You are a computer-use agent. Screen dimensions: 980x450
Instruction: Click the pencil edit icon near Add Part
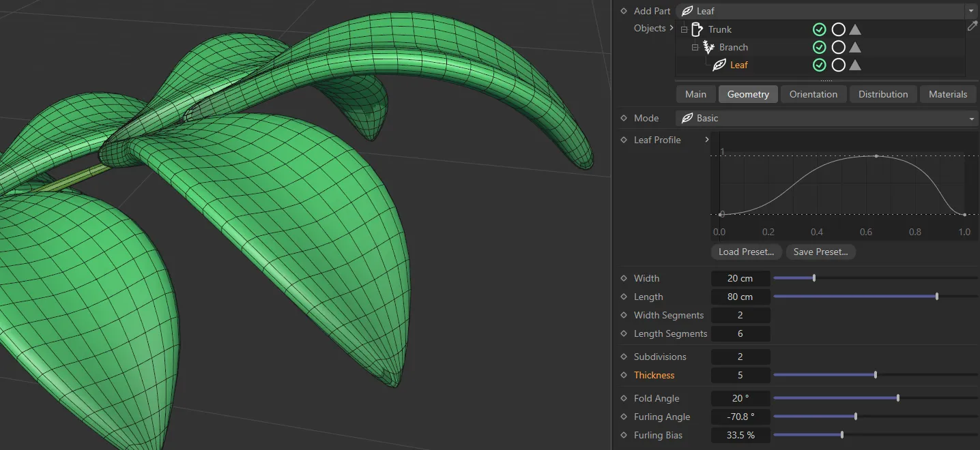[x=972, y=26]
